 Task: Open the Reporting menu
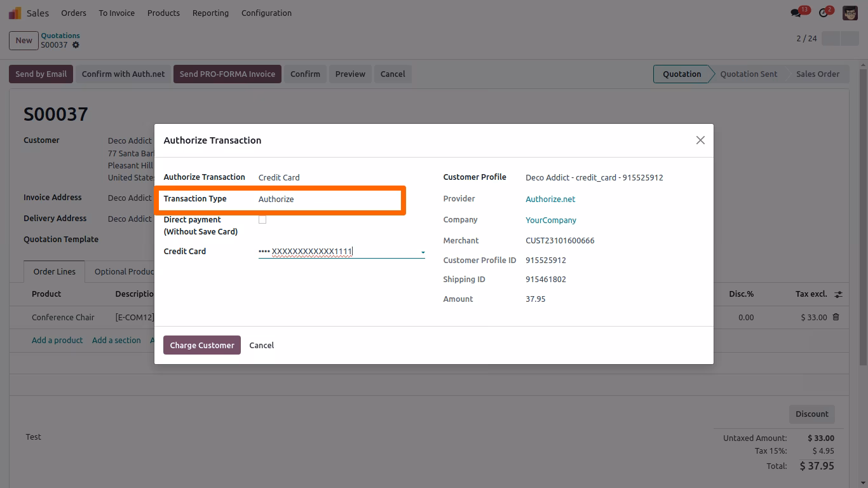tap(210, 13)
